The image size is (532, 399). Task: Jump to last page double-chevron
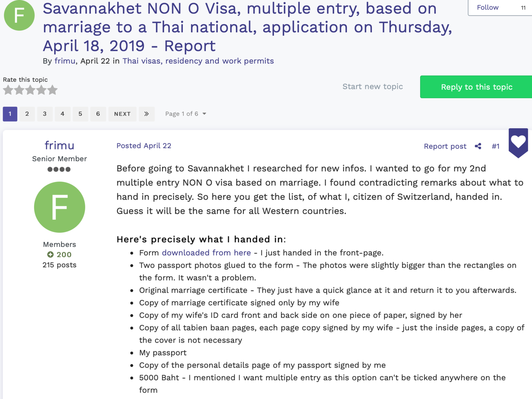[147, 114]
